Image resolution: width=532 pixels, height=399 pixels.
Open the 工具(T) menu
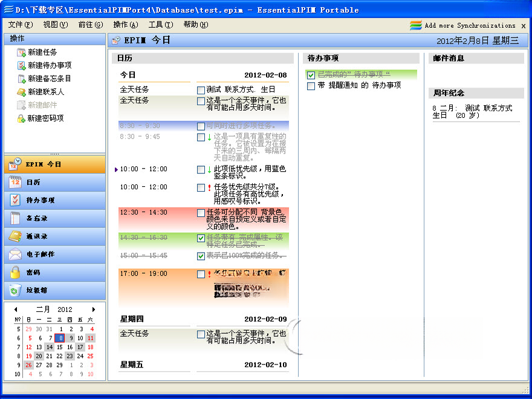[x=161, y=25]
